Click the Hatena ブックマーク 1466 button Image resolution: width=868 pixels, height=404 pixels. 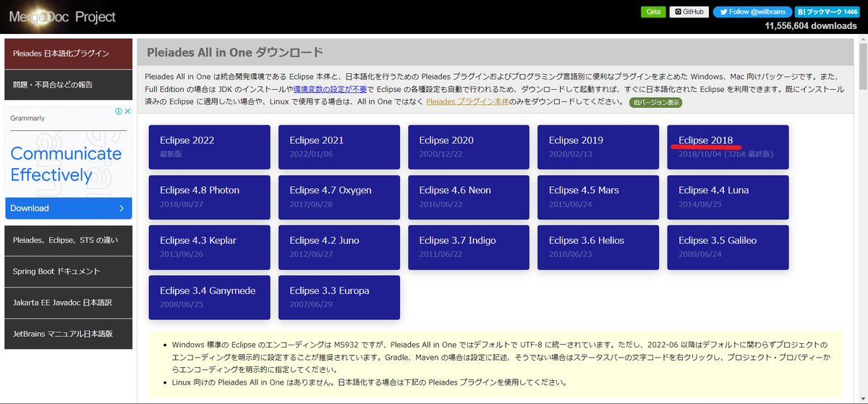click(x=826, y=12)
